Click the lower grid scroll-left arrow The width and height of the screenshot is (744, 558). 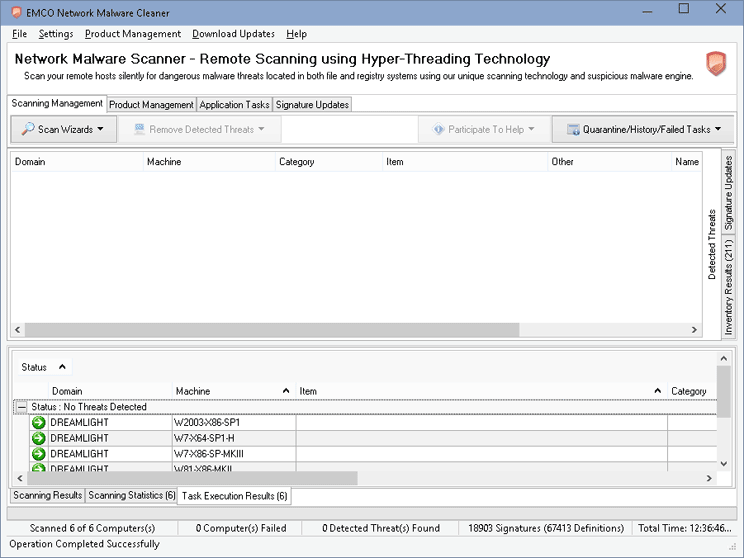click(x=20, y=478)
